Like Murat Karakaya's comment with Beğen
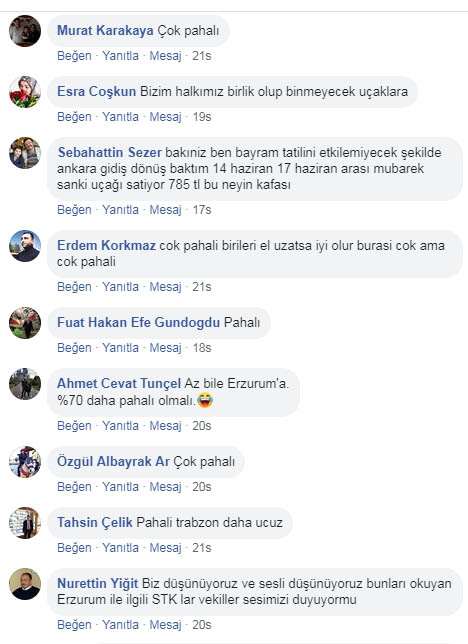468x644 pixels. click(74, 55)
